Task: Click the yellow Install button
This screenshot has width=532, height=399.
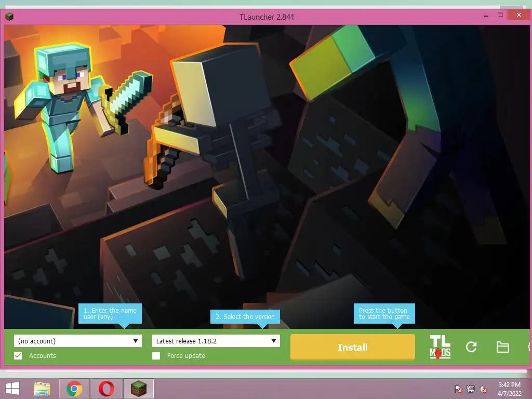Action: [353, 347]
